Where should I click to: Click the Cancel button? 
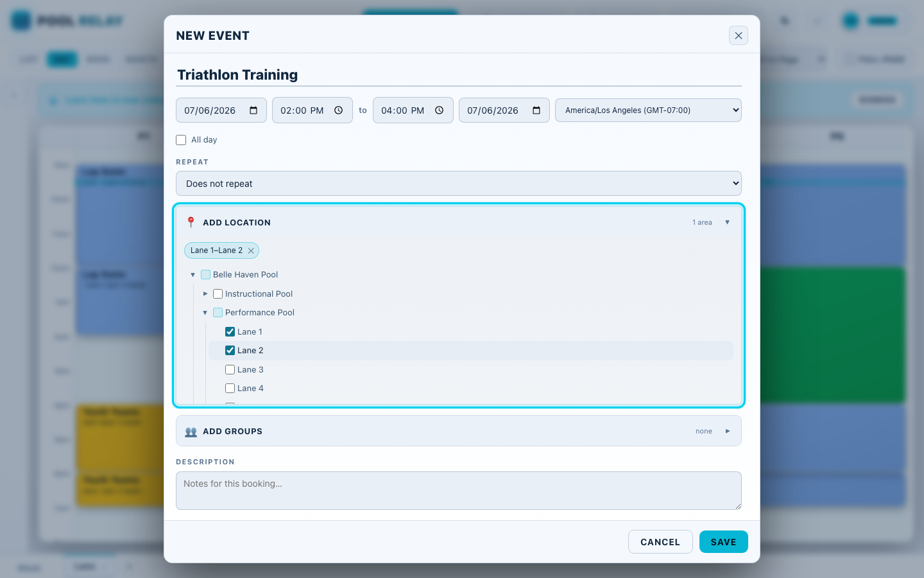click(660, 542)
